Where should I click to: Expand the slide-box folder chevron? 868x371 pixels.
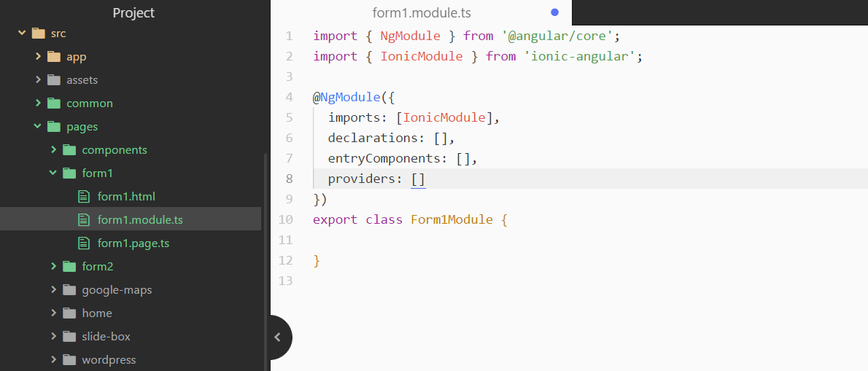[x=53, y=336]
